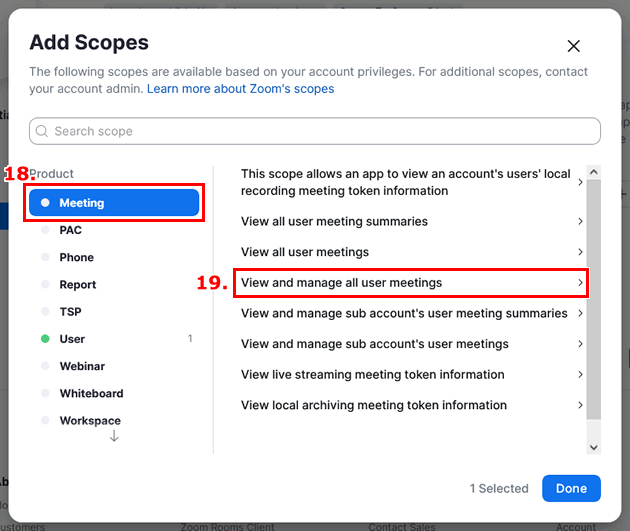Viewport: 630px width, 531px height.
Task: Close the Add Scopes dialog
Action: (573, 46)
